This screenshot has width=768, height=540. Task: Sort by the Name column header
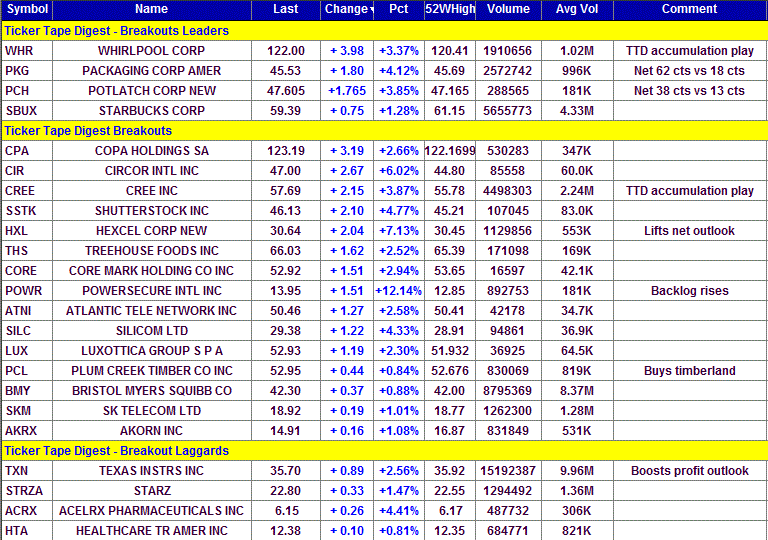click(x=152, y=9)
